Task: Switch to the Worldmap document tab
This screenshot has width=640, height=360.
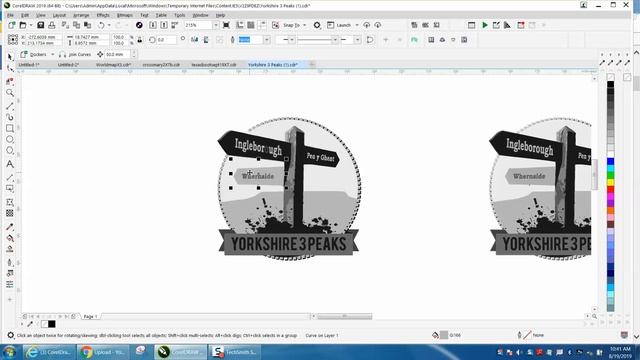Action: point(113,64)
